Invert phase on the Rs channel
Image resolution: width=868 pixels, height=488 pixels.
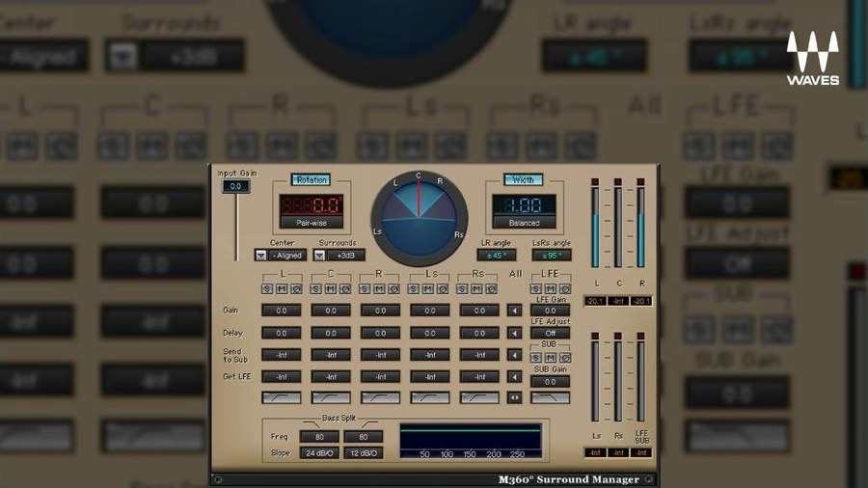(x=491, y=288)
